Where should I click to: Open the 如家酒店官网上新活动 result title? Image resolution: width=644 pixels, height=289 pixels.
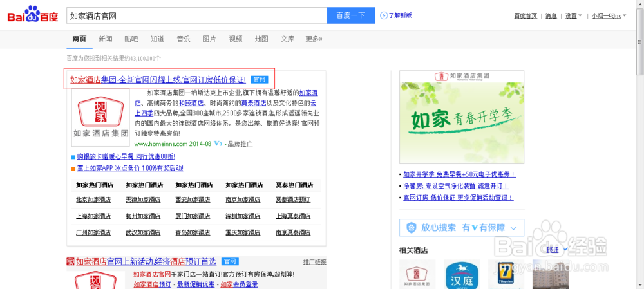coord(146,261)
